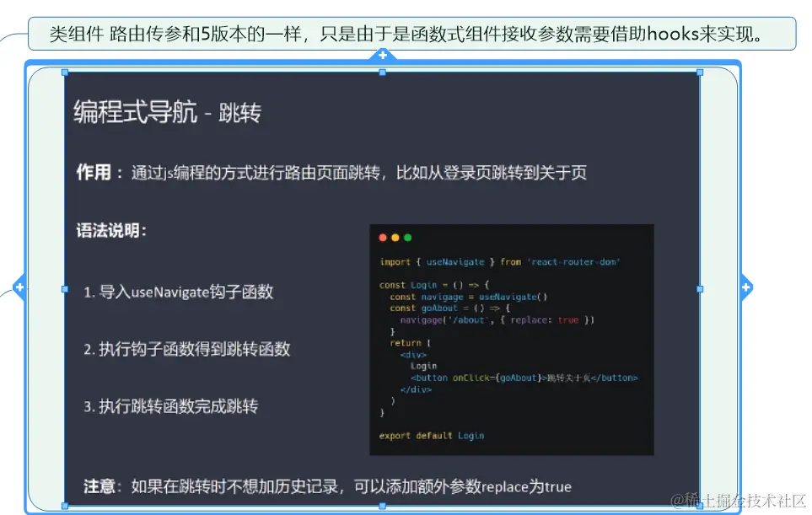Click the image's bottom-left resize handle
812x515 pixels.
point(65,506)
